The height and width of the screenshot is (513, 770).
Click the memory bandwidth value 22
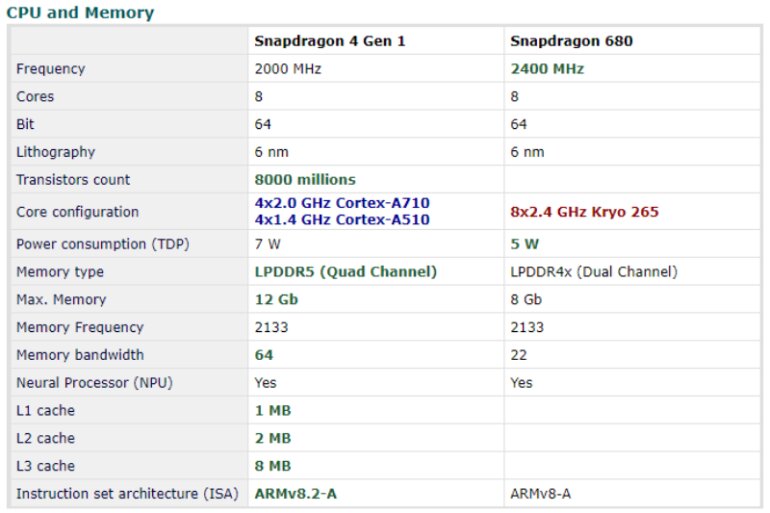[519, 355]
